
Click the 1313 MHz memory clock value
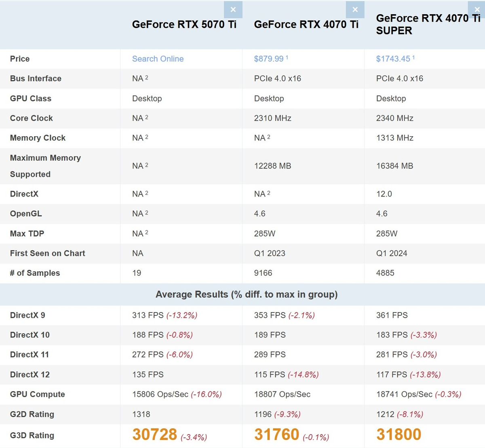tap(395, 138)
